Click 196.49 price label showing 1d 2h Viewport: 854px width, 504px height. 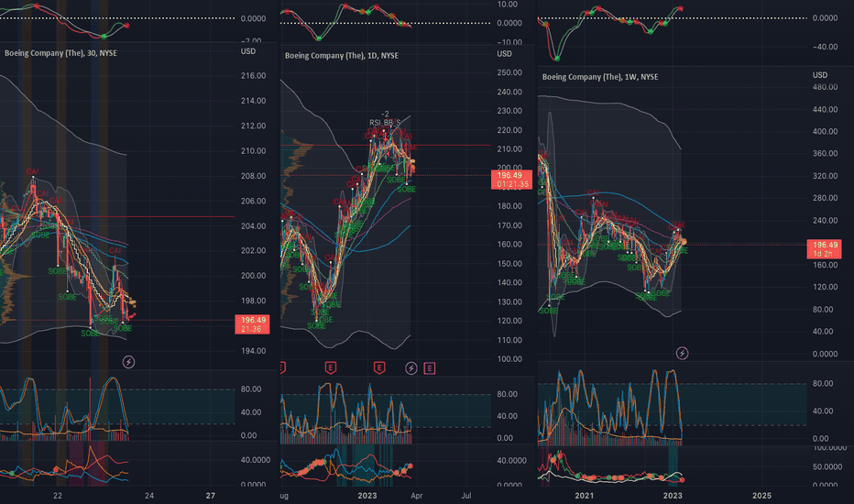point(824,249)
